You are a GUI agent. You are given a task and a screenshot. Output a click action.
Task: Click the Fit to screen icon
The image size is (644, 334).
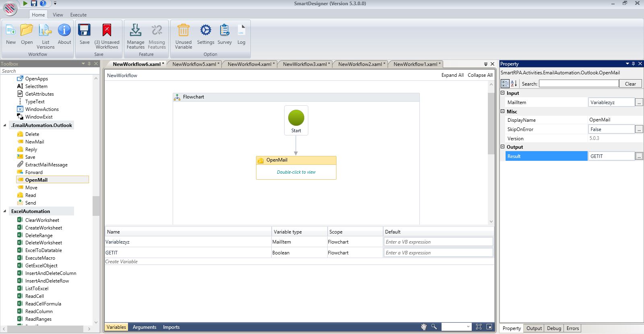479,327
